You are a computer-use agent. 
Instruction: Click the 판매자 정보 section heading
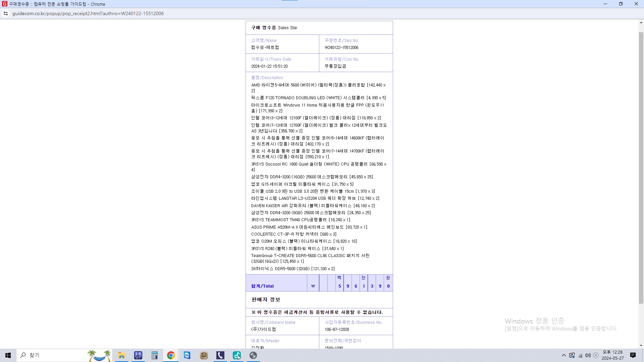(266, 300)
